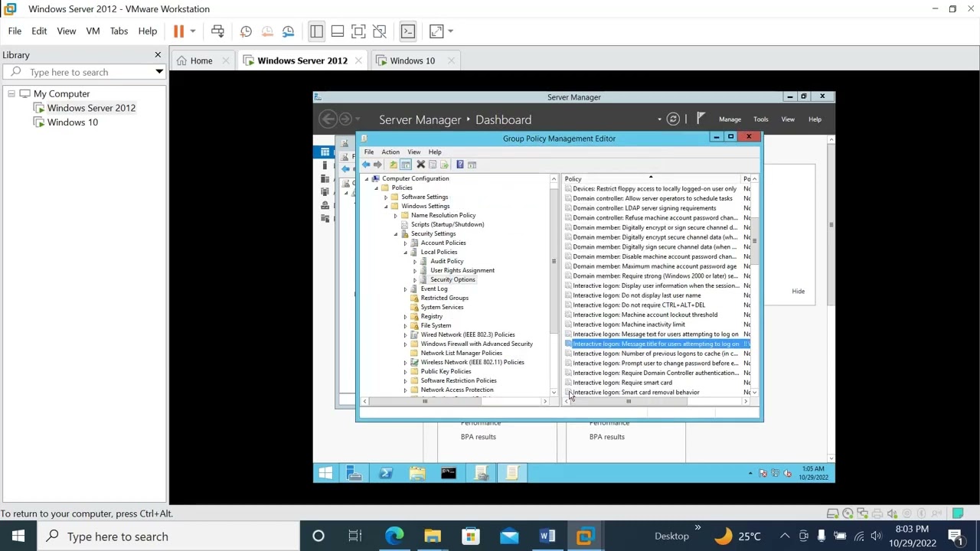The image size is (980, 551).
Task: Click Back arrow in Group Policy Editor toolbar
Action: 366,165
